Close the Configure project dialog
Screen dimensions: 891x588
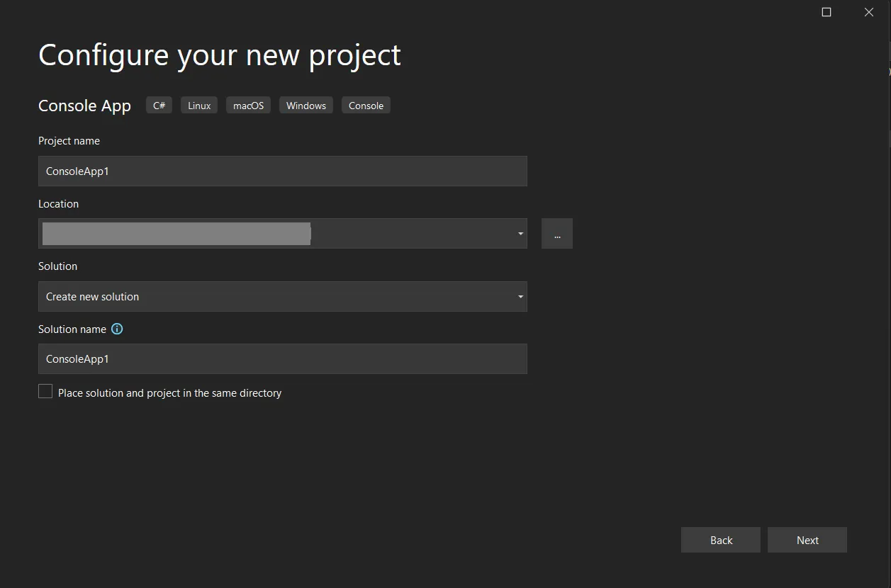click(869, 12)
